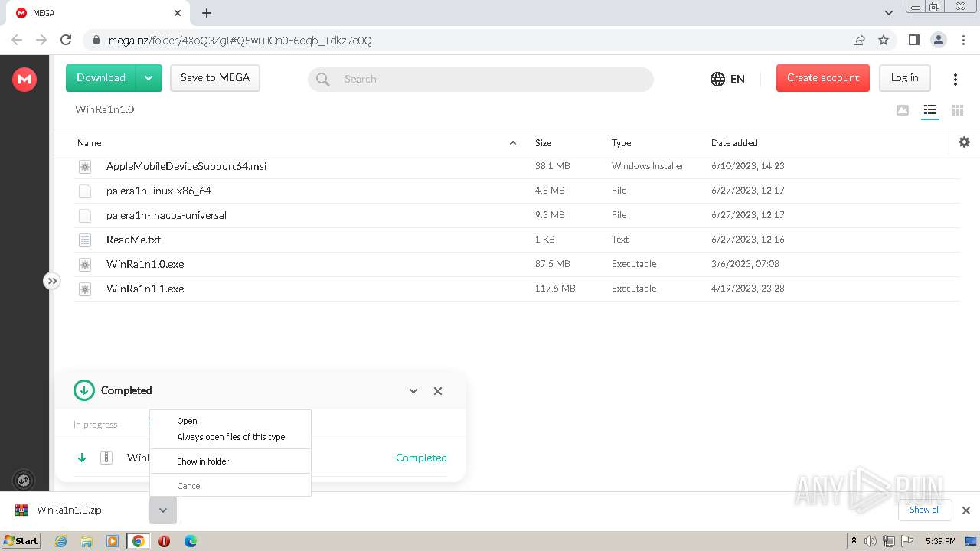The width and height of the screenshot is (980, 551).
Task: Open Chrome from the taskbar
Action: click(x=139, y=541)
